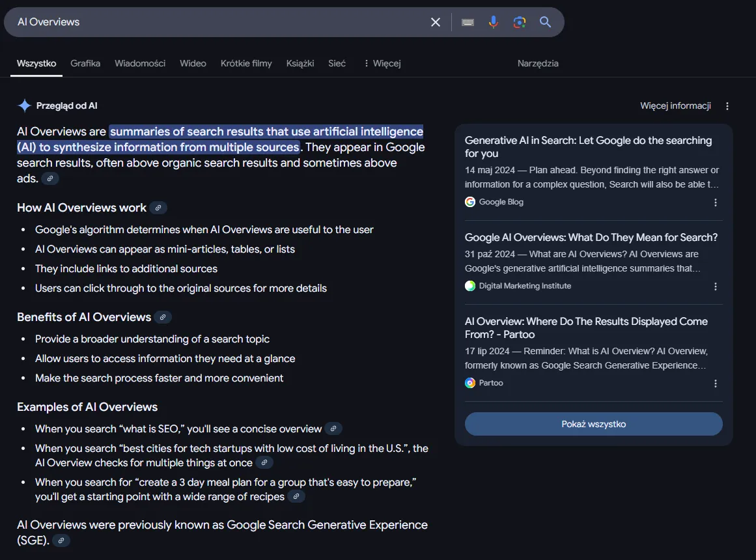
Task: Click source link icon after 'ads.'
Action: 49,178
